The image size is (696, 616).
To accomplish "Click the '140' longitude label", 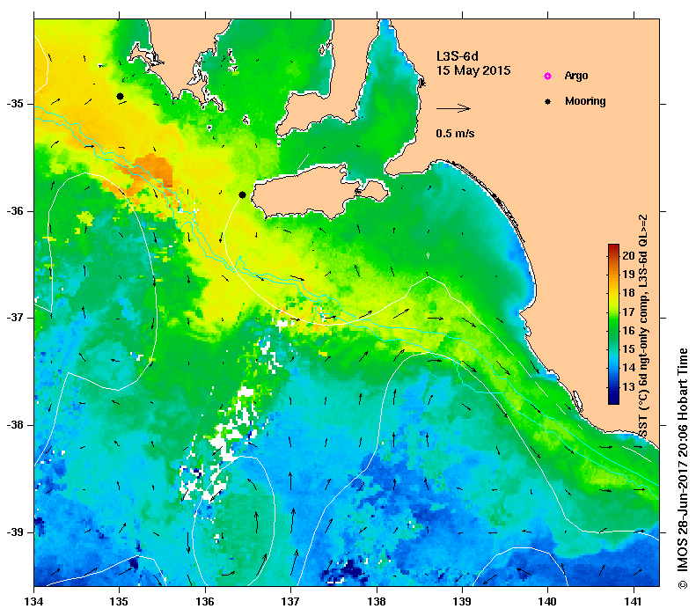I will [548, 602].
